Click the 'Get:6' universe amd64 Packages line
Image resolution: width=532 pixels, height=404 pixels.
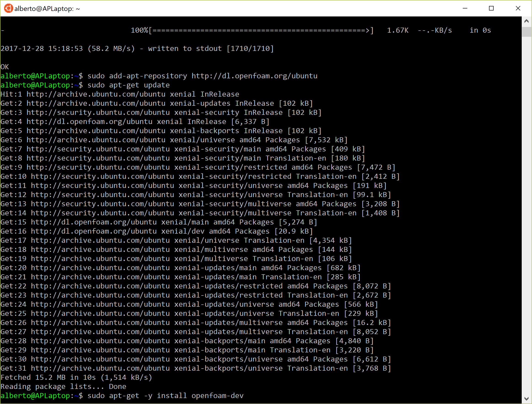coord(174,140)
